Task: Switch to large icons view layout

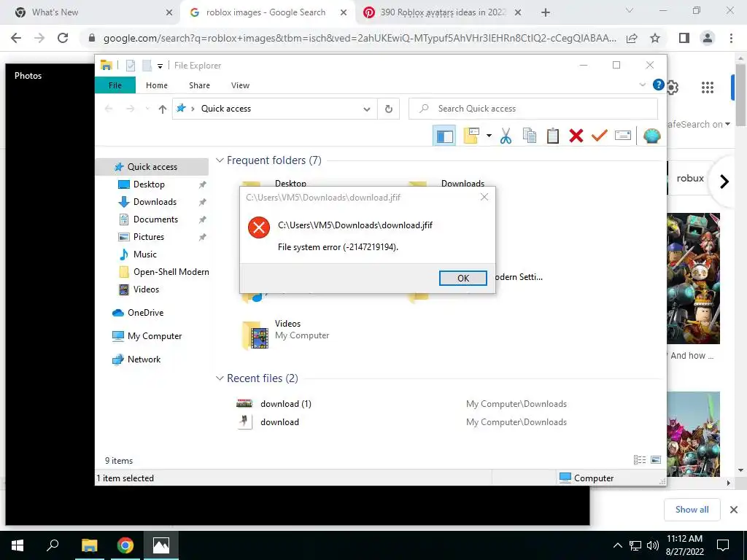Action: point(656,460)
